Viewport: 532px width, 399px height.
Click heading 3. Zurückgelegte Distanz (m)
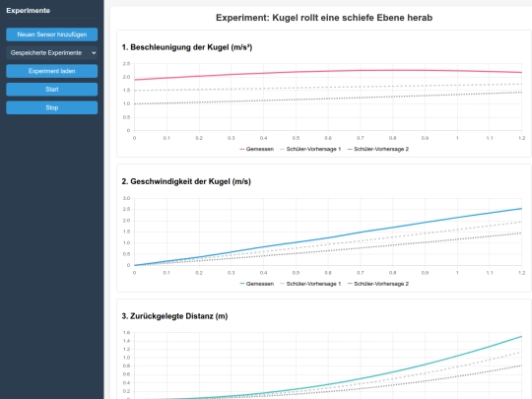[174, 316]
